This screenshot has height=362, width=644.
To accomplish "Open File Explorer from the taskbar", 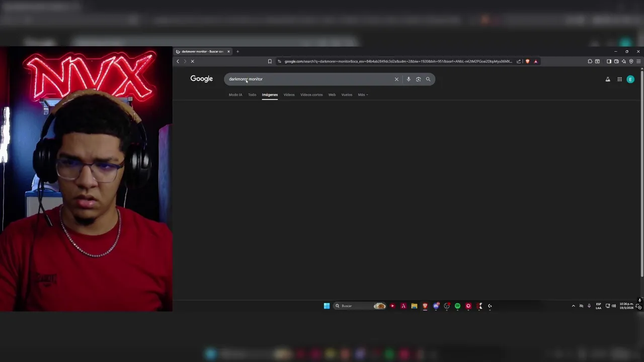I will click(414, 306).
